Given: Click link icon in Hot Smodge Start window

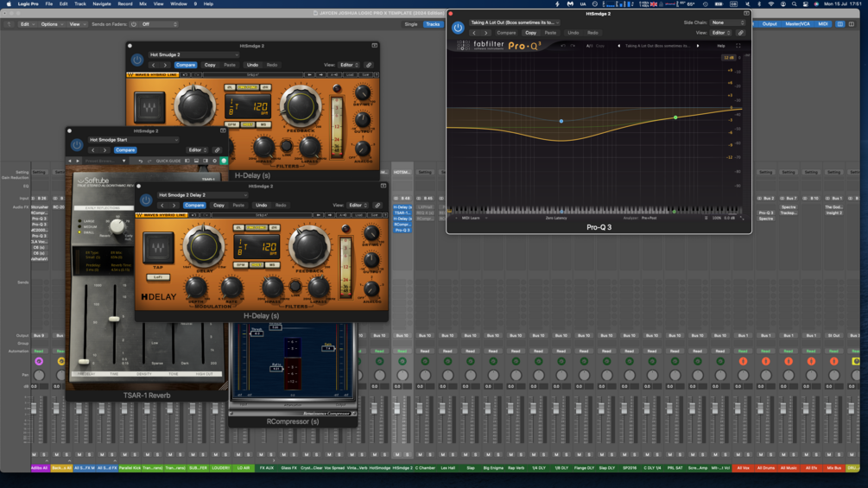Looking at the screenshot, I should [217, 150].
